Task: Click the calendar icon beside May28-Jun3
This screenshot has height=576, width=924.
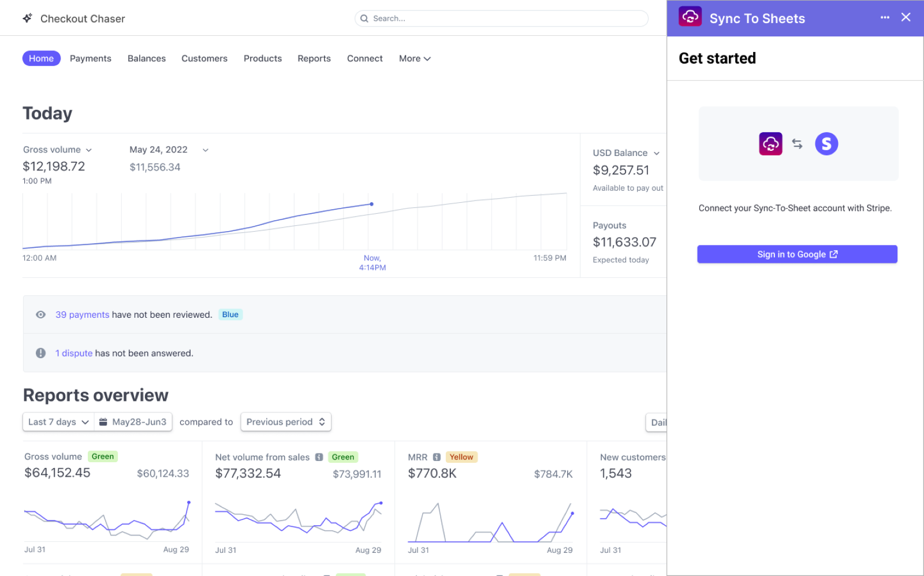Action: [103, 422]
